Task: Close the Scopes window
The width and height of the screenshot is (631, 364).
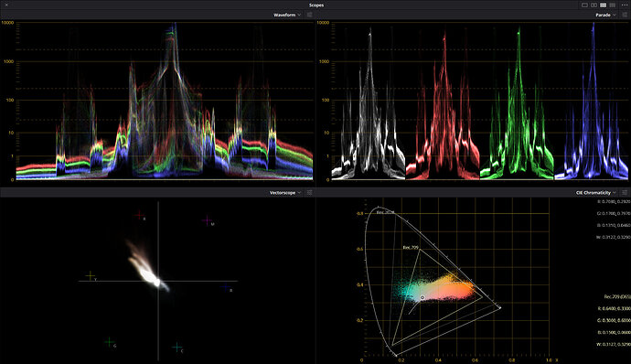Action: [6, 5]
